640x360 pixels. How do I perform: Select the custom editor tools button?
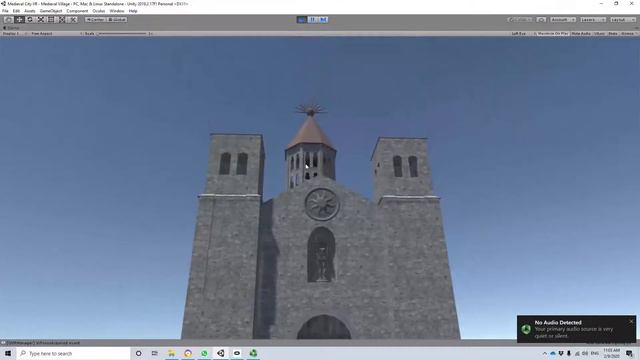click(73, 20)
